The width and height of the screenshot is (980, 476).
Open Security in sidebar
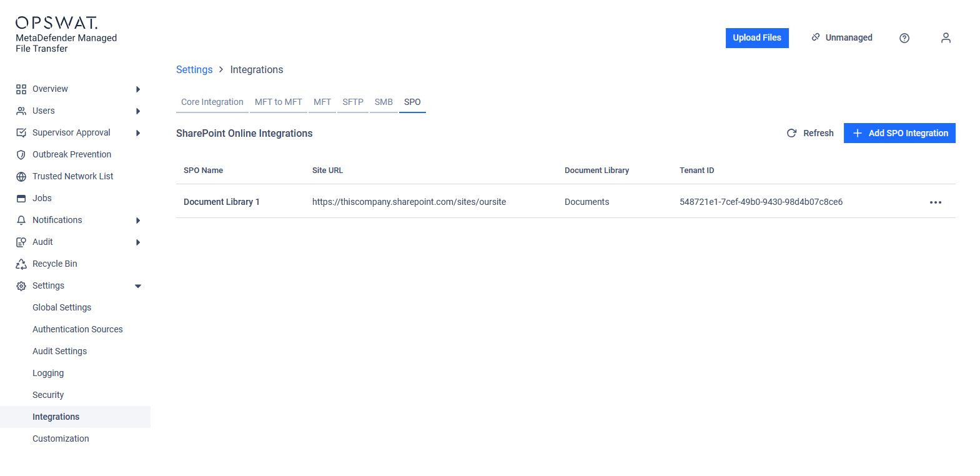coord(48,395)
